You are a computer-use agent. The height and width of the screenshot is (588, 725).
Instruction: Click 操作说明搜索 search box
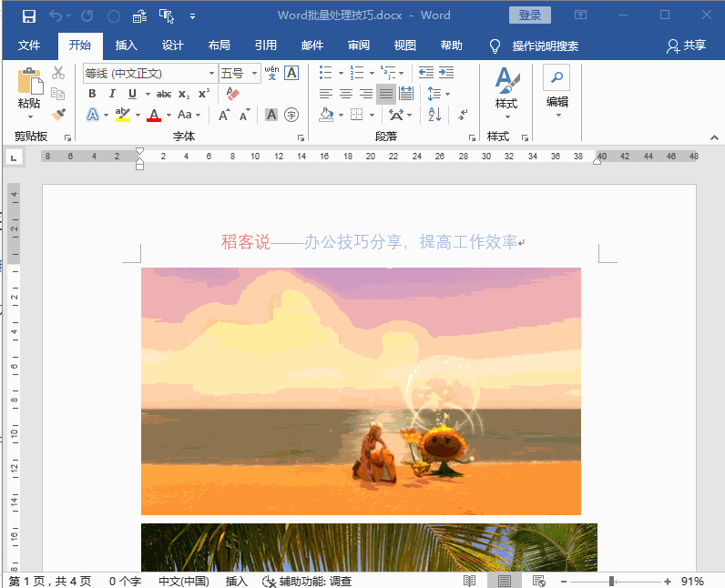[x=546, y=46]
